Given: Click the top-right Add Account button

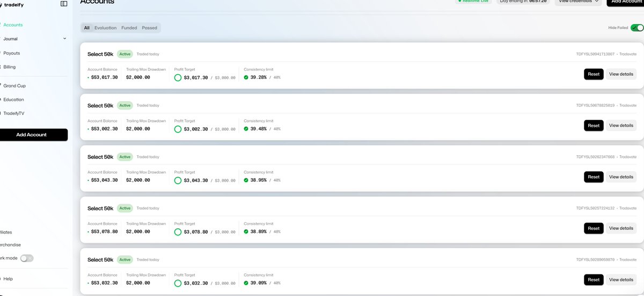Looking at the screenshot, I should [x=625, y=2].
